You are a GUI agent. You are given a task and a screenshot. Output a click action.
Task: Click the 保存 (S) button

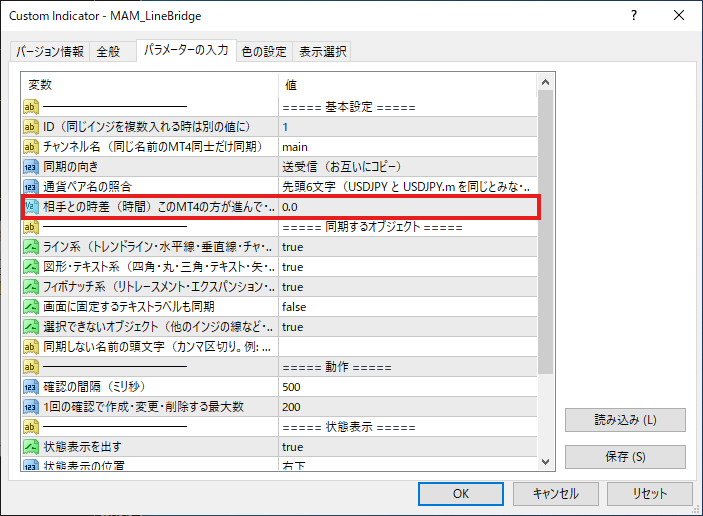(625, 457)
